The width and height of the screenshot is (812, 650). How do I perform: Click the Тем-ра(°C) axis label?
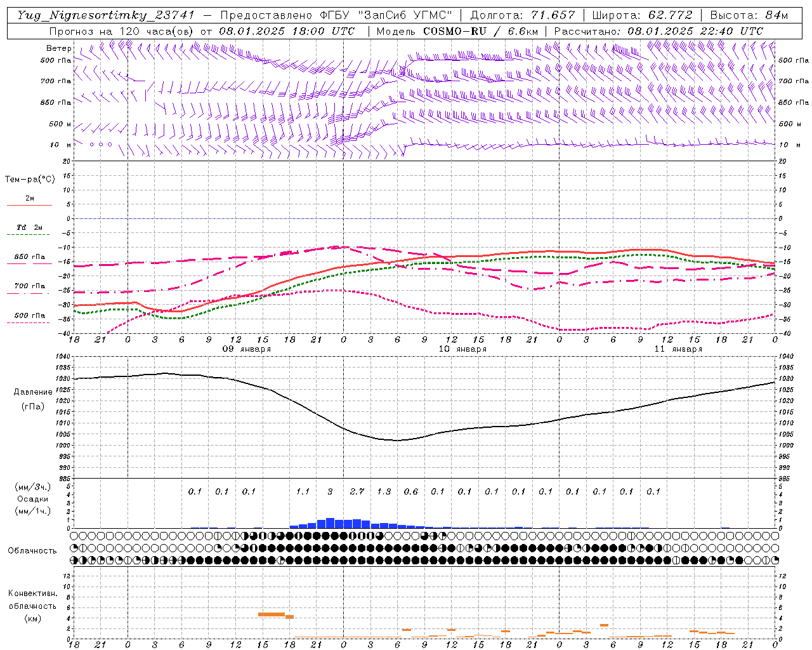coord(30,180)
